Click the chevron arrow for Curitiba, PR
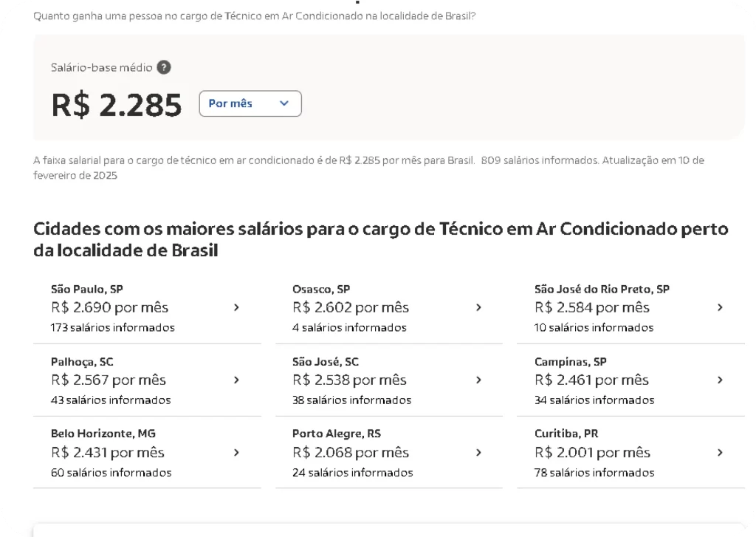This screenshot has height=537, width=756. click(x=720, y=452)
